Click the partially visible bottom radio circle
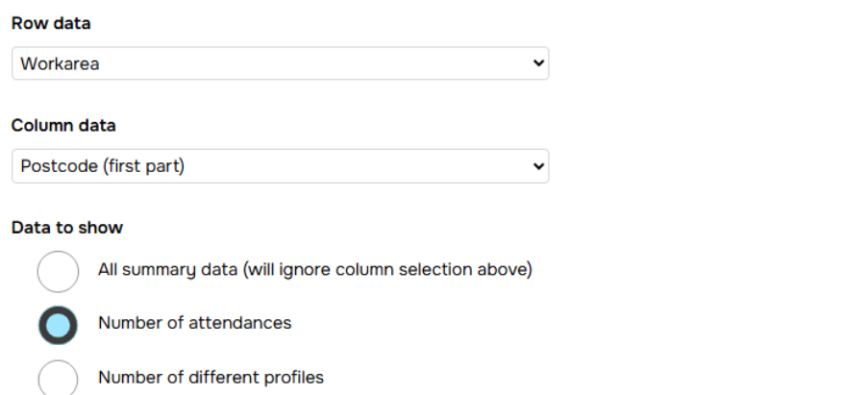This screenshot has width=868, height=395. [58, 379]
